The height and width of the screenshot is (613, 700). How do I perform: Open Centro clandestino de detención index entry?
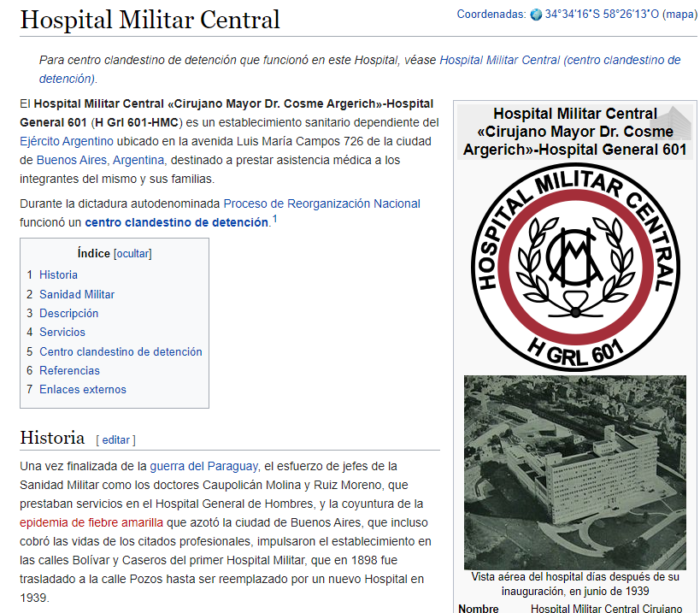pyautogui.click(x=121, y=351)
